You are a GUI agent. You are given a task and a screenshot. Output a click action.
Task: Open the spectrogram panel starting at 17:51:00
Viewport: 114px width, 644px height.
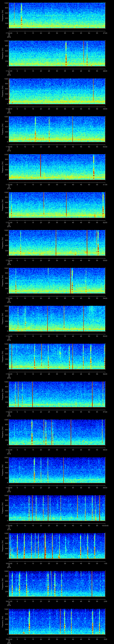click(57, 205)
